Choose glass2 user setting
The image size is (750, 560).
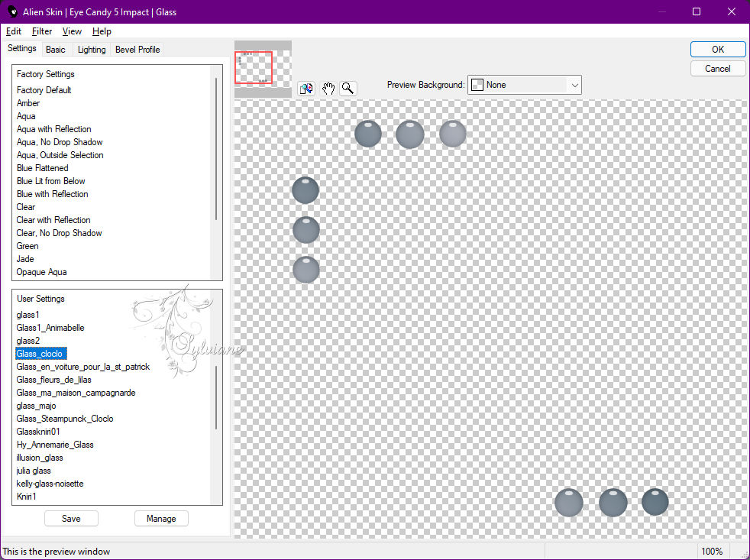pos(27,340)
